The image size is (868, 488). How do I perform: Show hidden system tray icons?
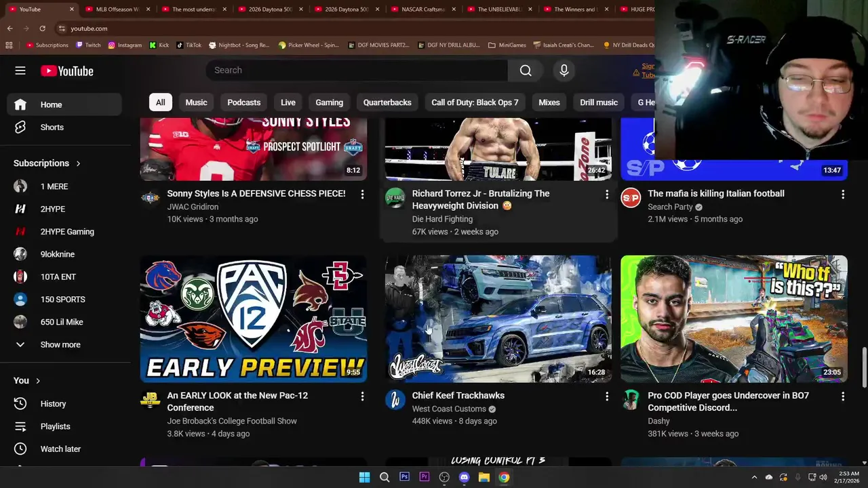pos(754,477)
